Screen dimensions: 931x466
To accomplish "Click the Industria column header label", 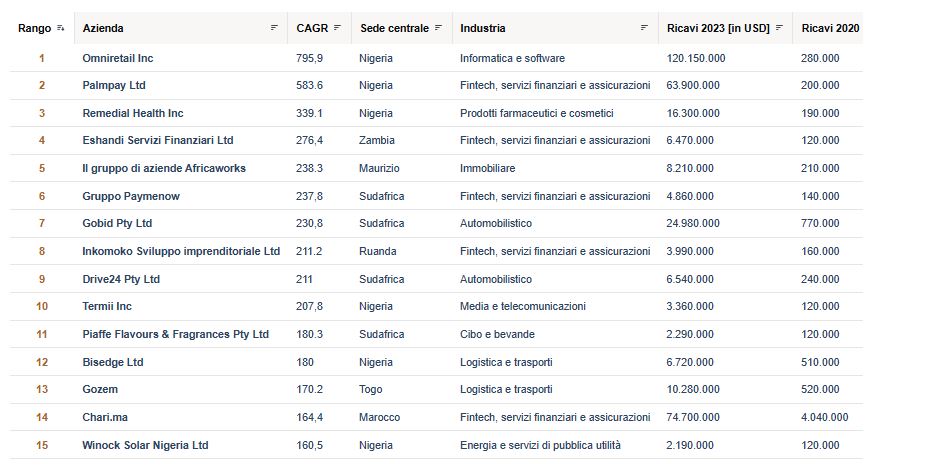I will tap(483, 28).
